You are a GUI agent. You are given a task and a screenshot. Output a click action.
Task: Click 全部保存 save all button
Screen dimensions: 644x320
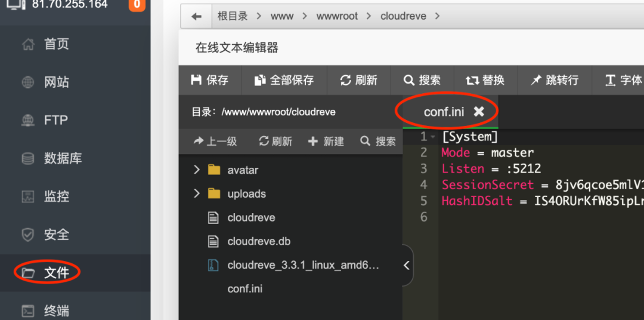coord(284,80)
